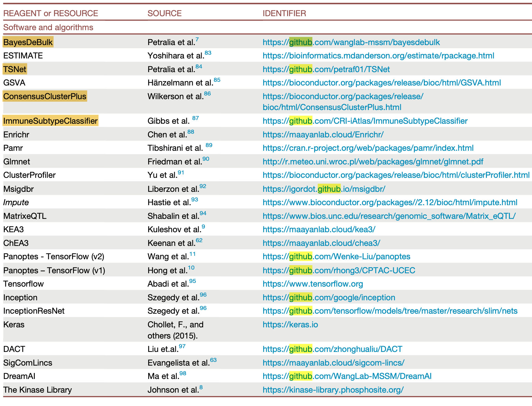
Task: Click citation 86 next to Wilkerson et al.
Action: (207, 94)
